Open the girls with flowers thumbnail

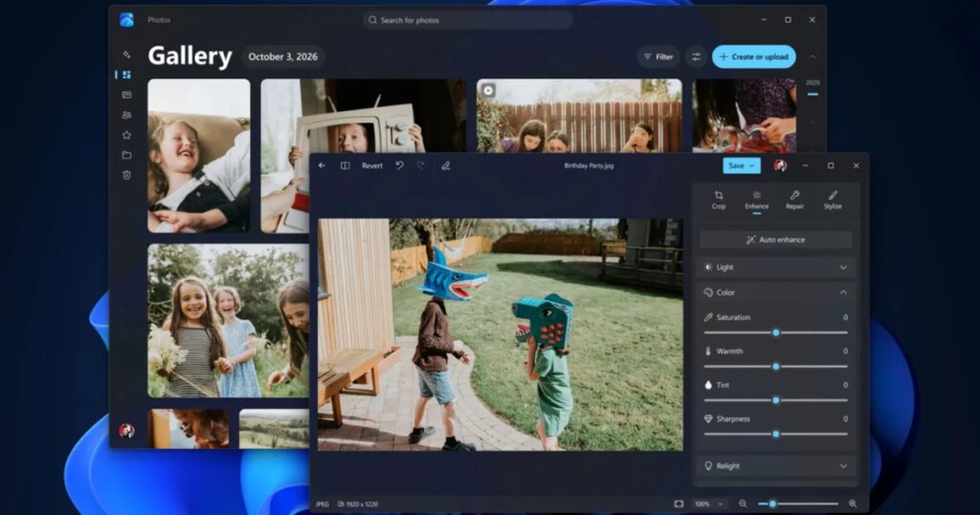coord(228,321)
